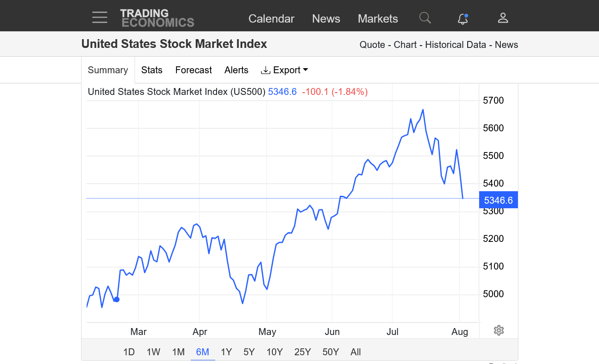Open the search magnifier icon
The width and height of the screenshot is (599, 364).
[x=425, y=18]
